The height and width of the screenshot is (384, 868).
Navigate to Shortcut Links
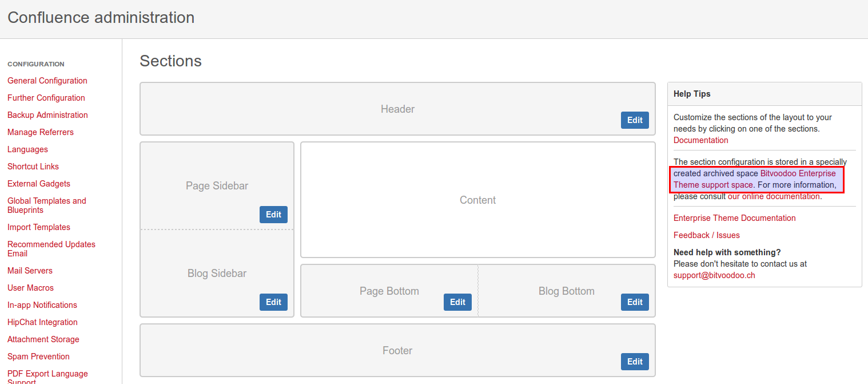33,167
